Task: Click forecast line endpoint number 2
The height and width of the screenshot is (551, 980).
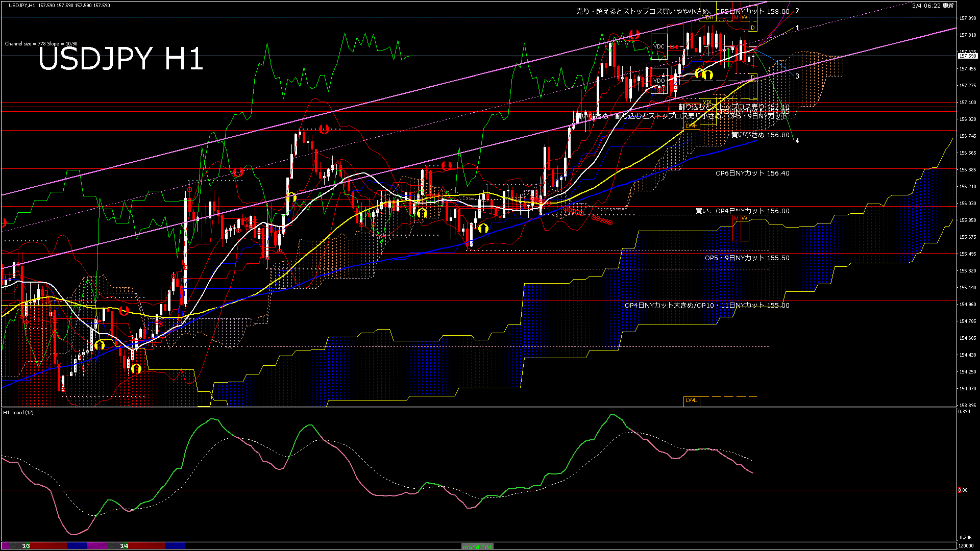Action: click(797, 11)
